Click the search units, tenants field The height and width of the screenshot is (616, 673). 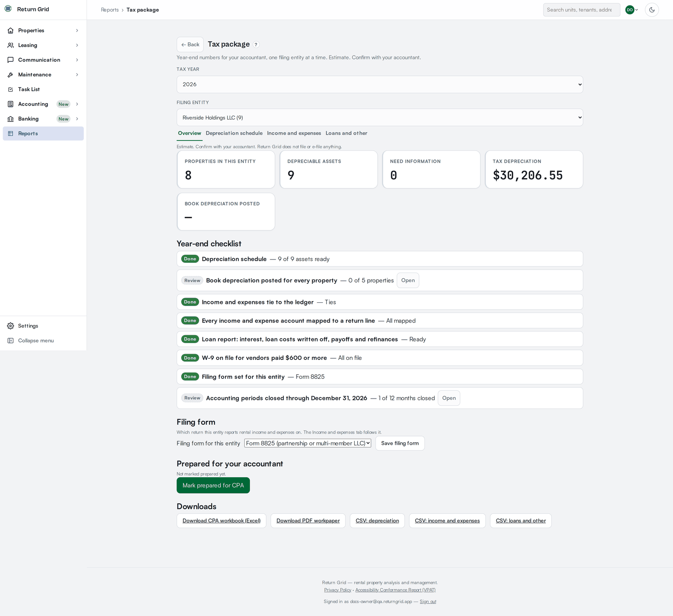(x=582, y=10)
